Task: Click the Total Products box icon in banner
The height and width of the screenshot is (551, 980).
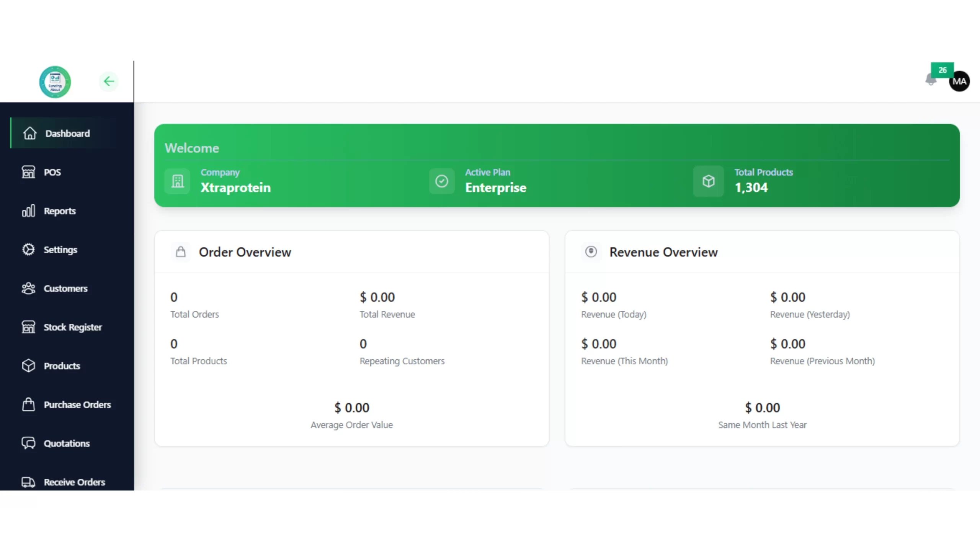Action: [709, 181]
